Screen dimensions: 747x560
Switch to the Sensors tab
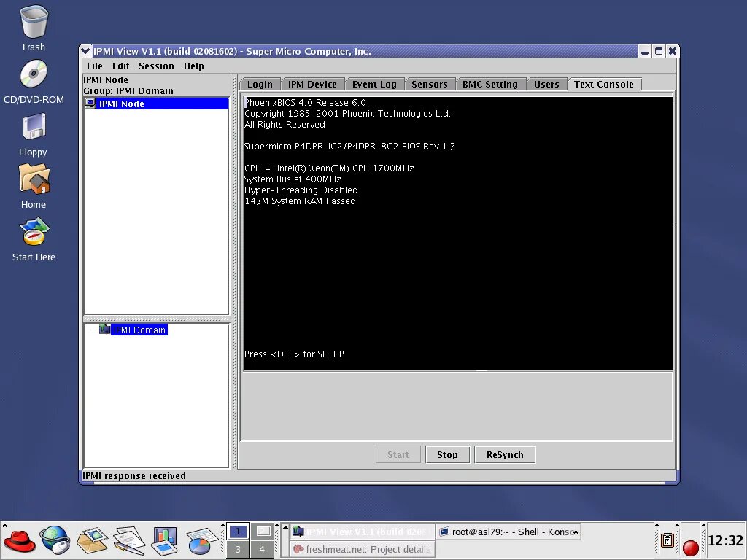[x=430, y=85]
